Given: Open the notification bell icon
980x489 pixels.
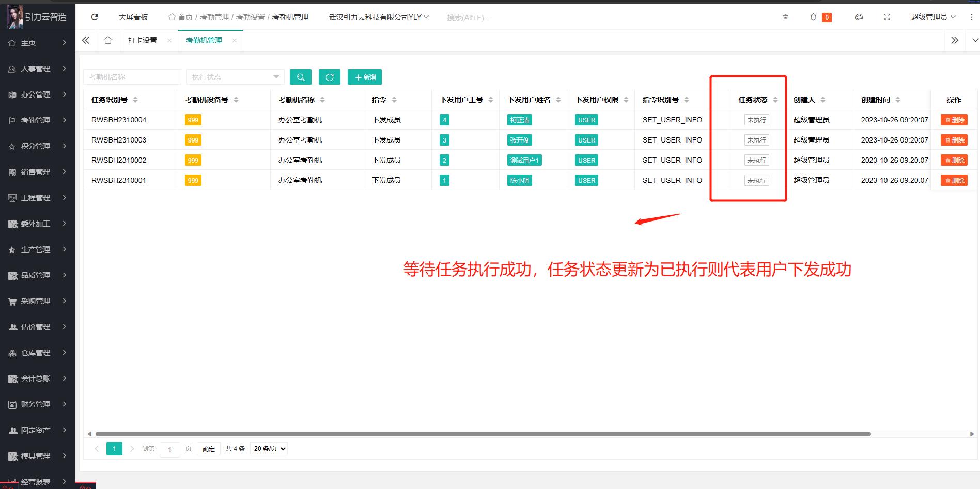Looking at the screenshot, I should 813,17.
